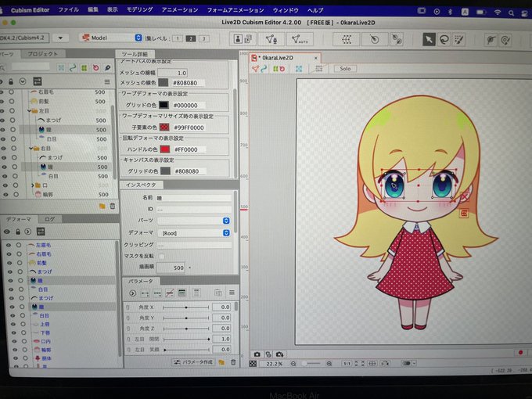Create a warp deformer

(x=346, y=40)
